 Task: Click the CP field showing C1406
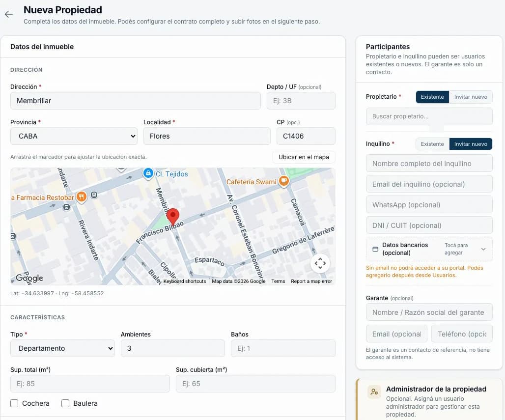click(x=306, y=136)
